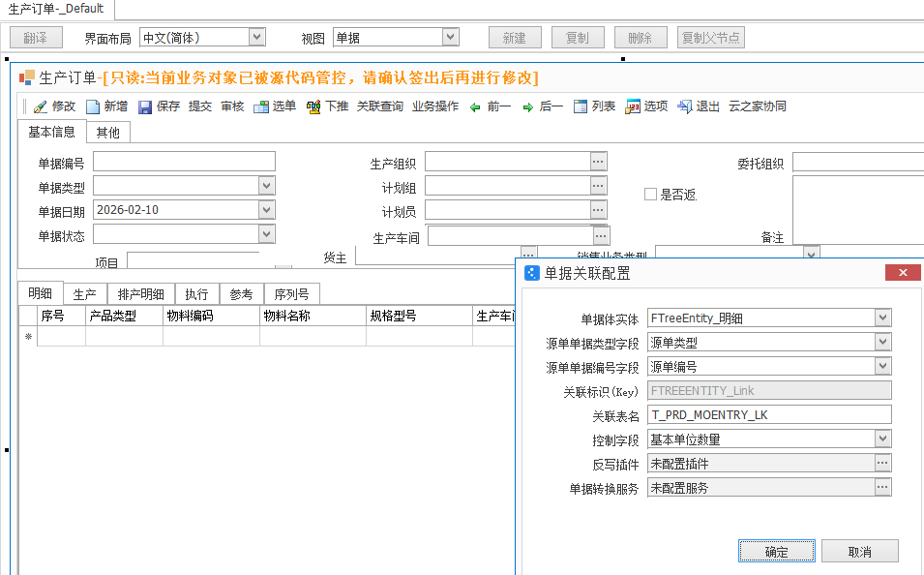Click the 确定 button in dialog
924x575 pixels.
point(776,552)
